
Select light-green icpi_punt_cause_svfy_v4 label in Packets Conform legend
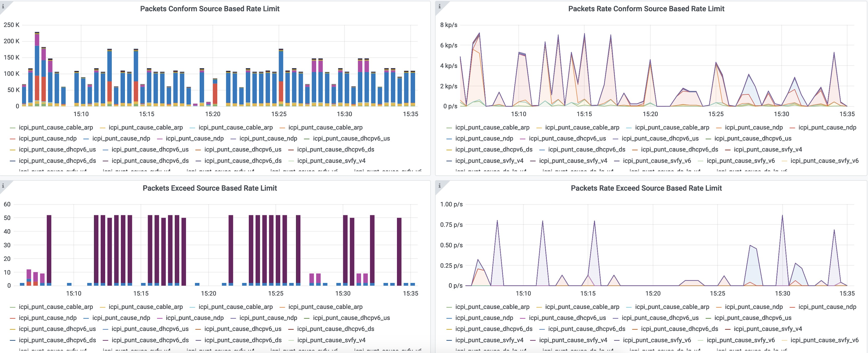331,161
